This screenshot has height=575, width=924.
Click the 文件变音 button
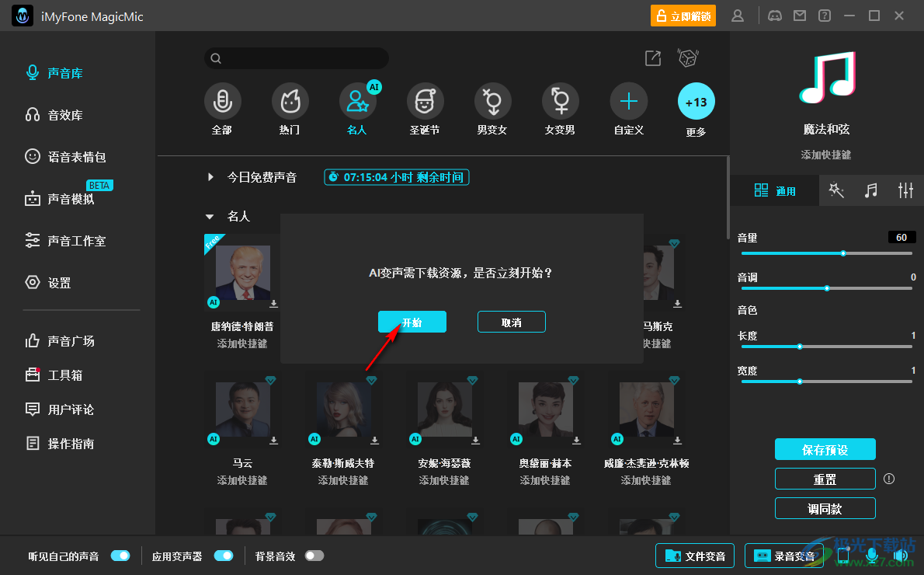(x=695, y=556)
